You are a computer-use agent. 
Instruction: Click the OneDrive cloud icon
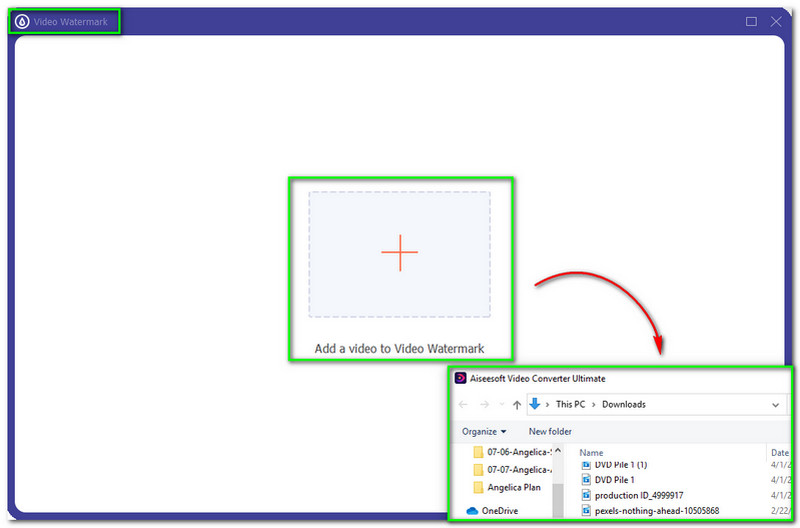pyautogui.click(x=472, y=511)
